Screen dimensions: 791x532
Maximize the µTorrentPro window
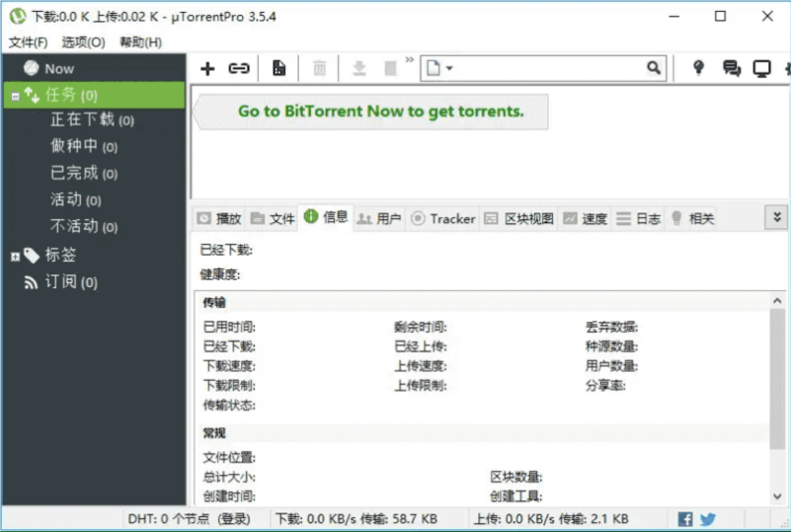[x=720, y=16]
